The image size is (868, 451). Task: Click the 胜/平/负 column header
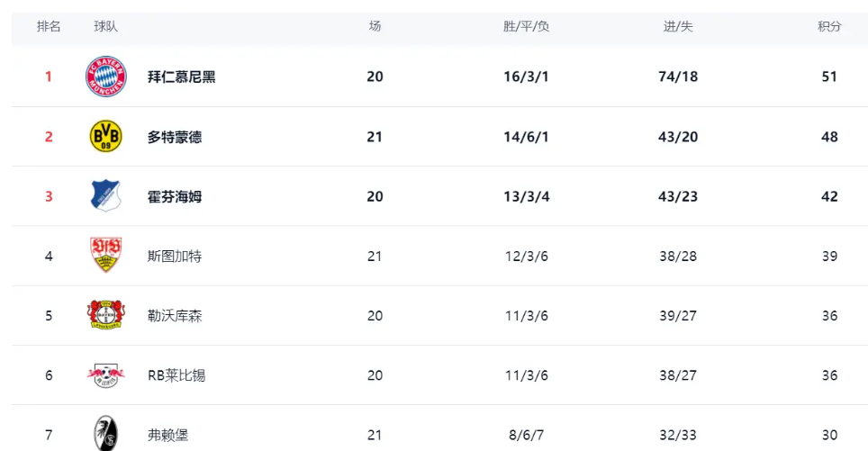point(526,27)
